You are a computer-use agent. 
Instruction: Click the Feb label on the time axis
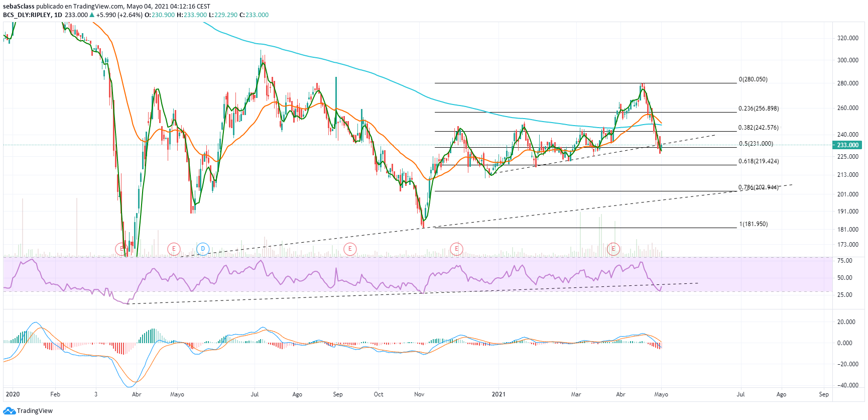pos(55,394)
